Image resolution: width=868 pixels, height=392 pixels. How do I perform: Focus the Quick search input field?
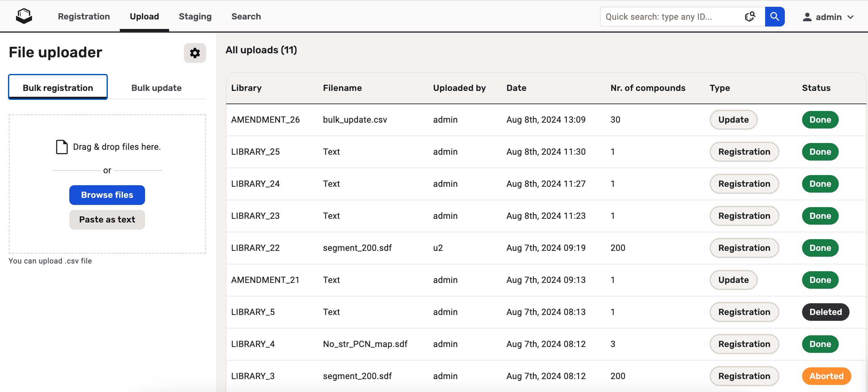[671, 17]
